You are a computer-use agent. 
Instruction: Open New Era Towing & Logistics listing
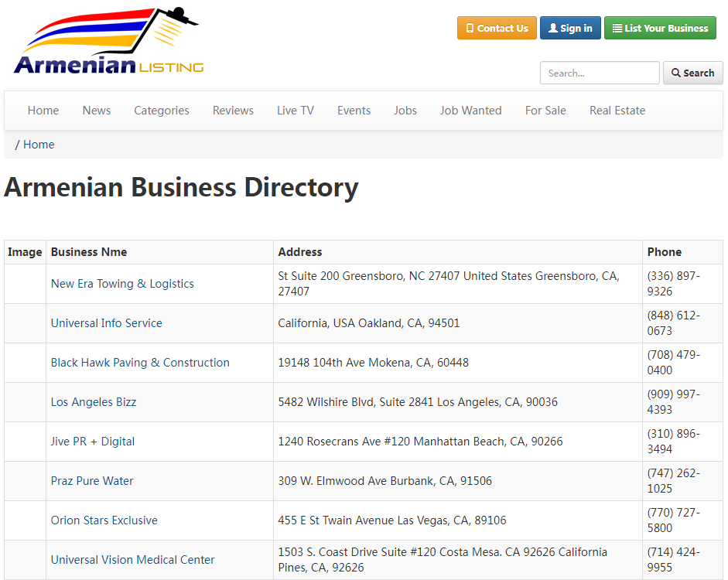[x=122, y=284]
